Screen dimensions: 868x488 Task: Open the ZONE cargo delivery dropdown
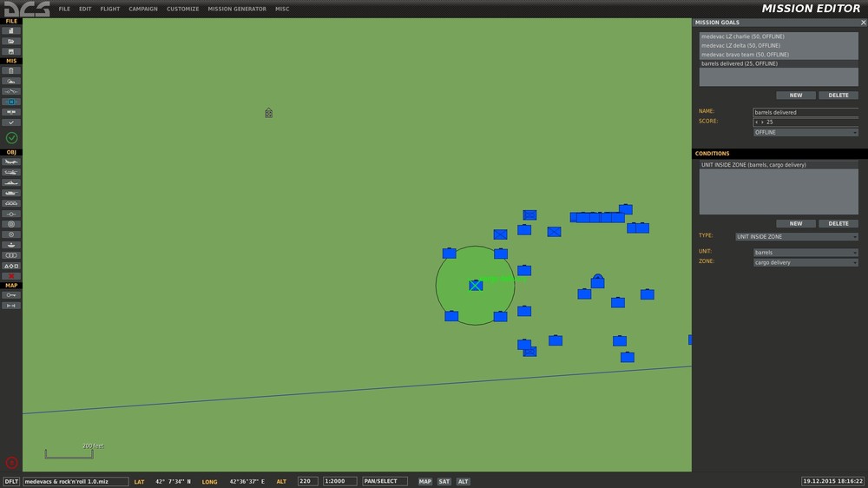806,262
